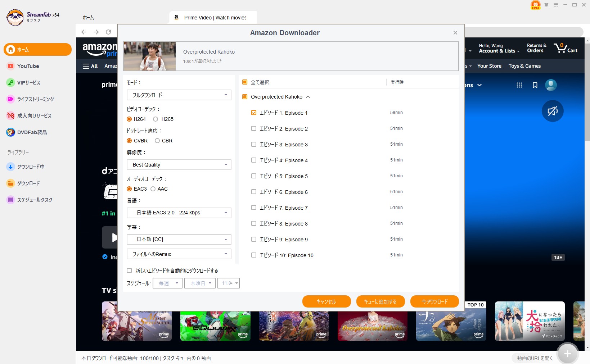Check エピソード 5: Episode 5

(254, 176)
